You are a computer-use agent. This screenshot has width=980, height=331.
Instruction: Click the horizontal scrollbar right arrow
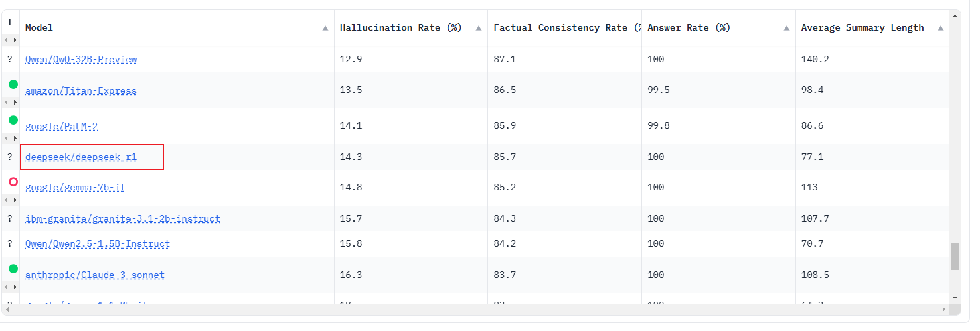coord(944,310)
